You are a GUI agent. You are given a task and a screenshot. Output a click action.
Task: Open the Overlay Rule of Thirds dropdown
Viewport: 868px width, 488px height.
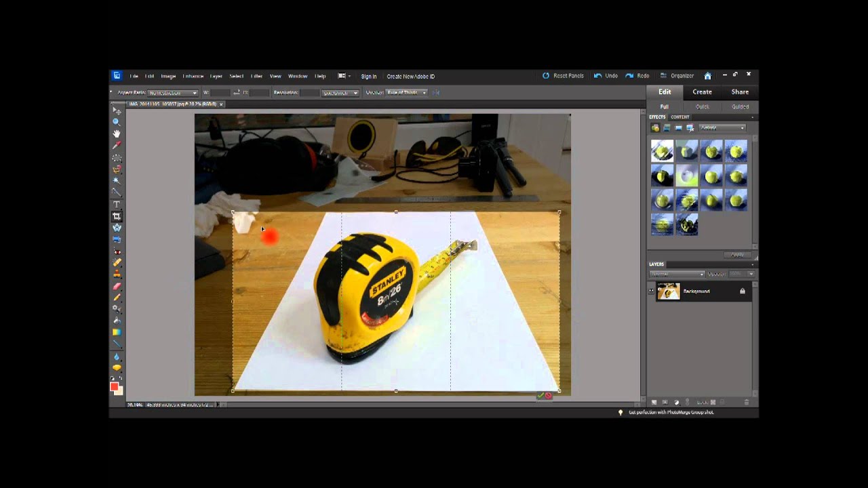click(407, 92)
